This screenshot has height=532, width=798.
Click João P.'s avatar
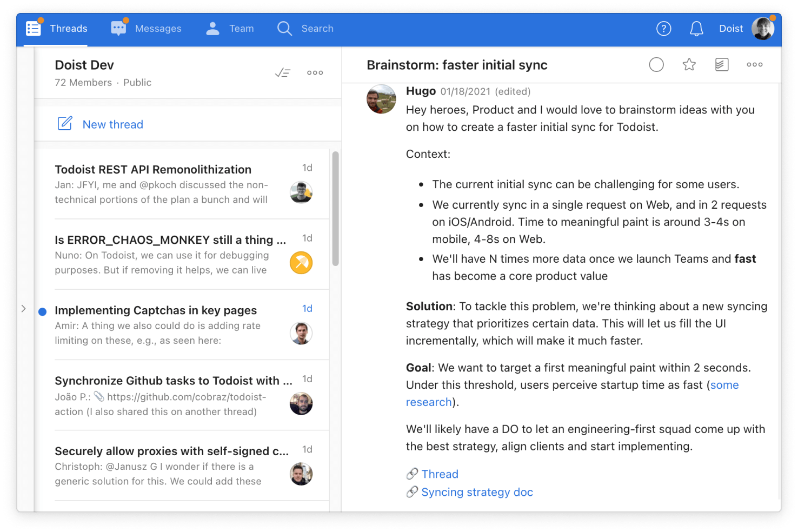coord(301,404)
